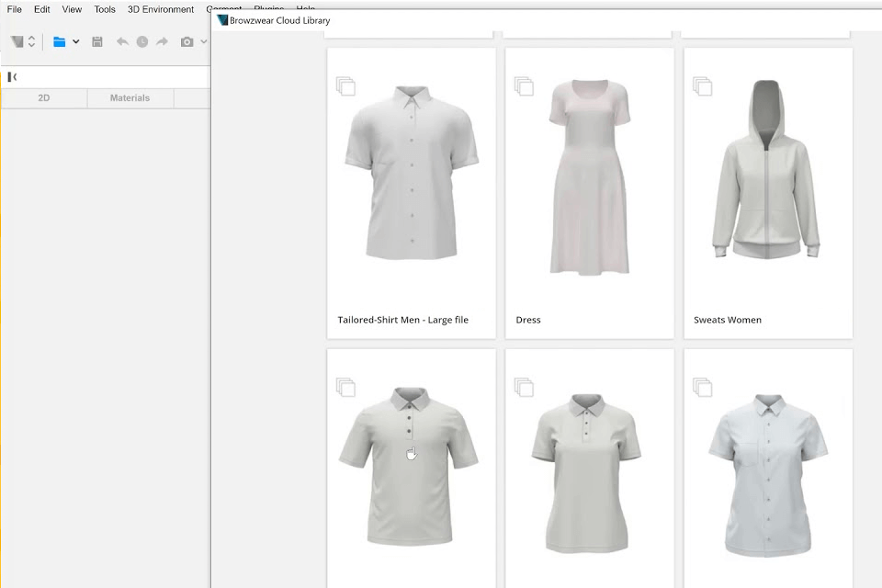Open the Edit menu
The width and height of the screenshot is (882, 588).
click(41, 9)
